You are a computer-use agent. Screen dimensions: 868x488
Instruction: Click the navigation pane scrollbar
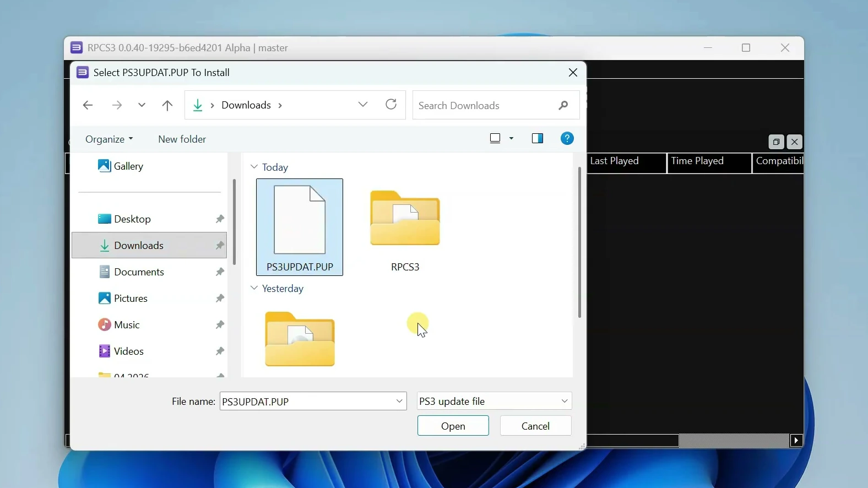(x=235, y=222)
